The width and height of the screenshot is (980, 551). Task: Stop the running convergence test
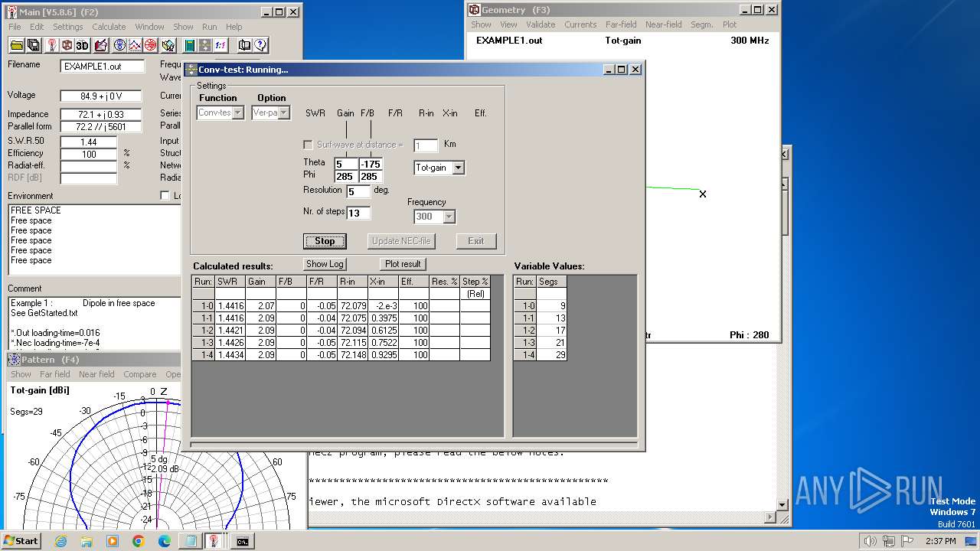(x=325, y=241)
